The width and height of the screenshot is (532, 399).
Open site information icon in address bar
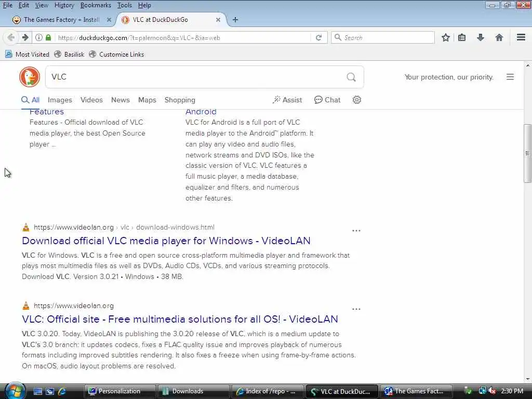coord(39,37)
